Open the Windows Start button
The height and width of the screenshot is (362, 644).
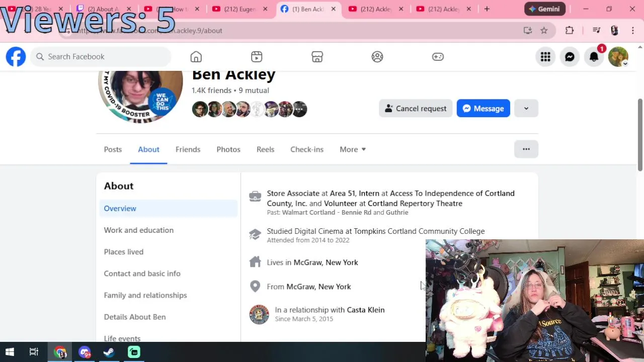point(10,352)
